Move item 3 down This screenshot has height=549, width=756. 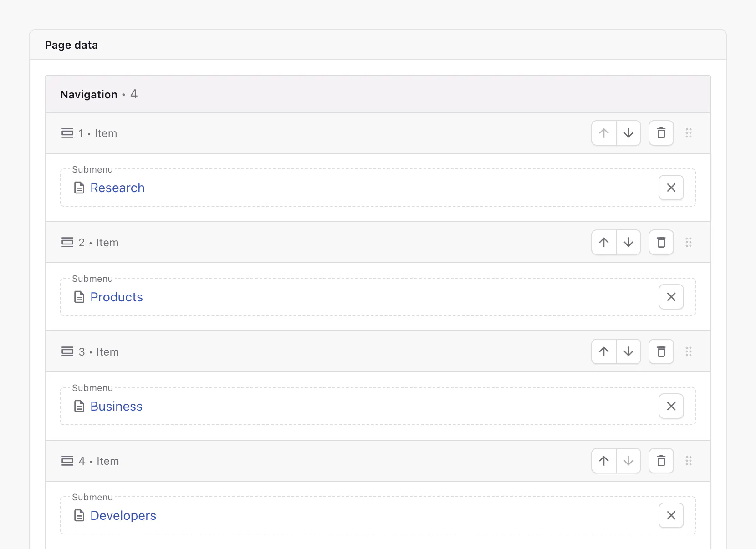(628, 351)
